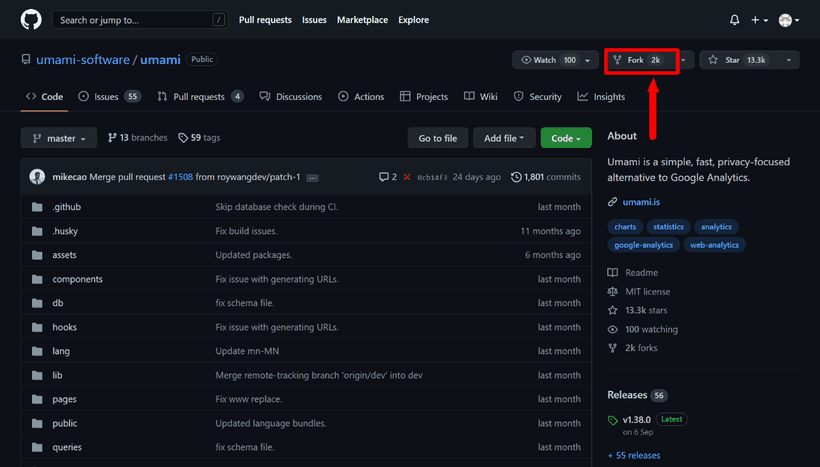View the 1,801 commits history
Viewport: 820px width, 467px height.
click(x=546, y=177)
